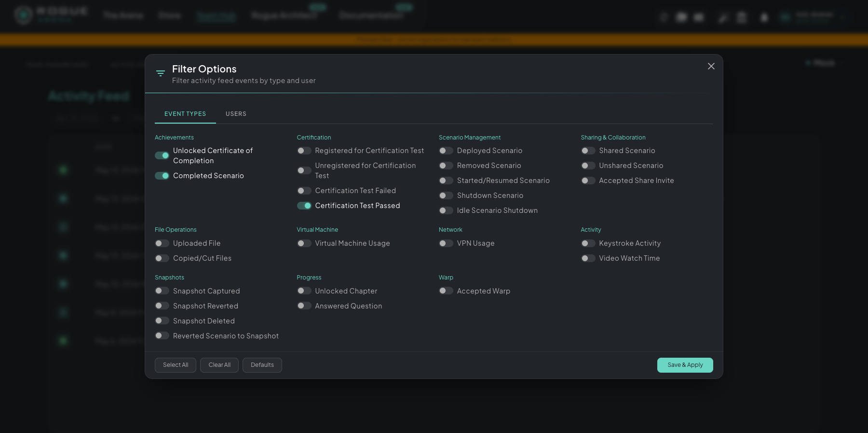Click the File Operations heading
Image resolution: width=868 pixels, height=433 pixels.
click(176, 230)
